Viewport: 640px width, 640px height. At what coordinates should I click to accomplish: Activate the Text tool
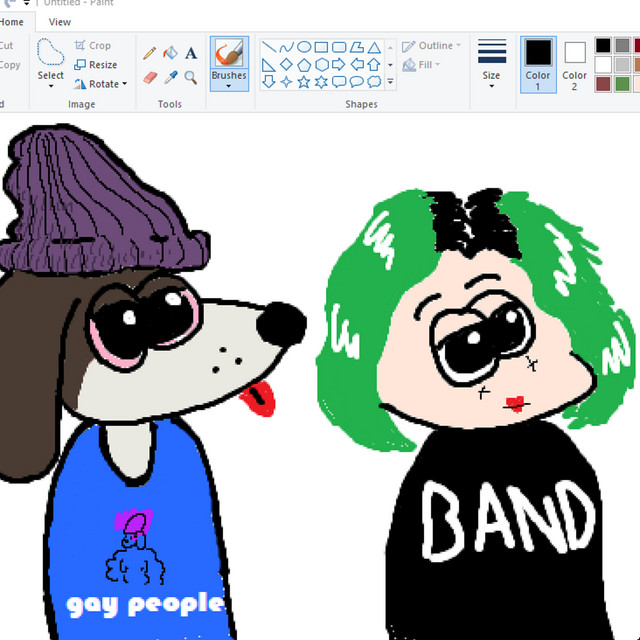[x=190, y=53]
